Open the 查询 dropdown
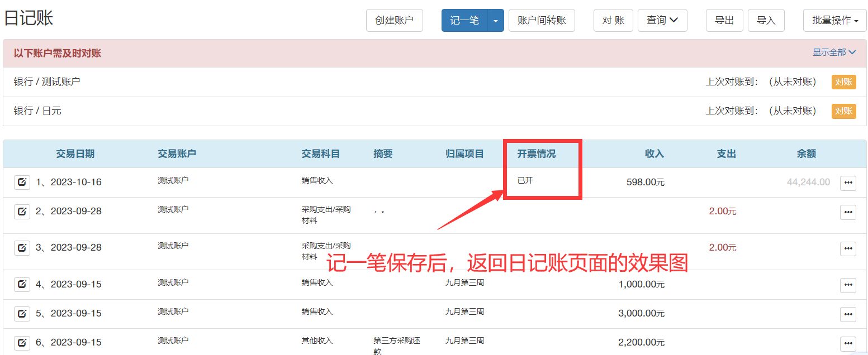868x355 pixels. tap(662, 21)
